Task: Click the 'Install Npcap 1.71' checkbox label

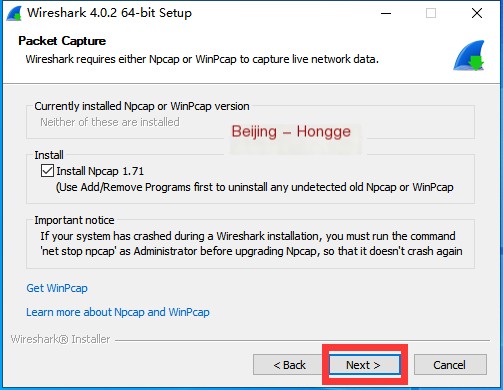Action: coord(100,171)
